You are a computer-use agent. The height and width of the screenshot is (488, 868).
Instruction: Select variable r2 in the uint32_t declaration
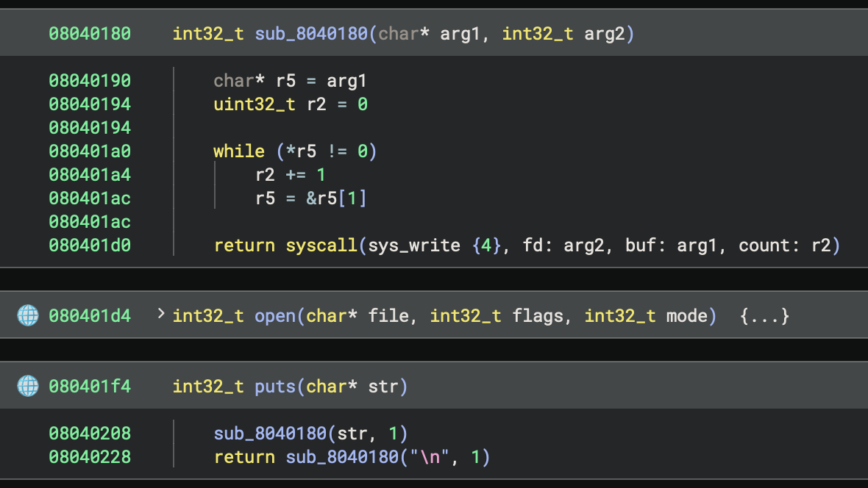pos(316,104)
